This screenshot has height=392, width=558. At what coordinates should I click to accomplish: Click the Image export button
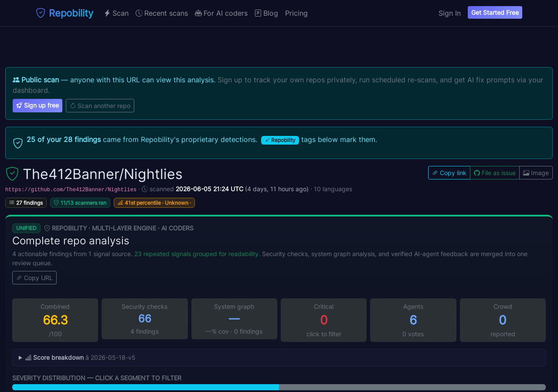536,173
